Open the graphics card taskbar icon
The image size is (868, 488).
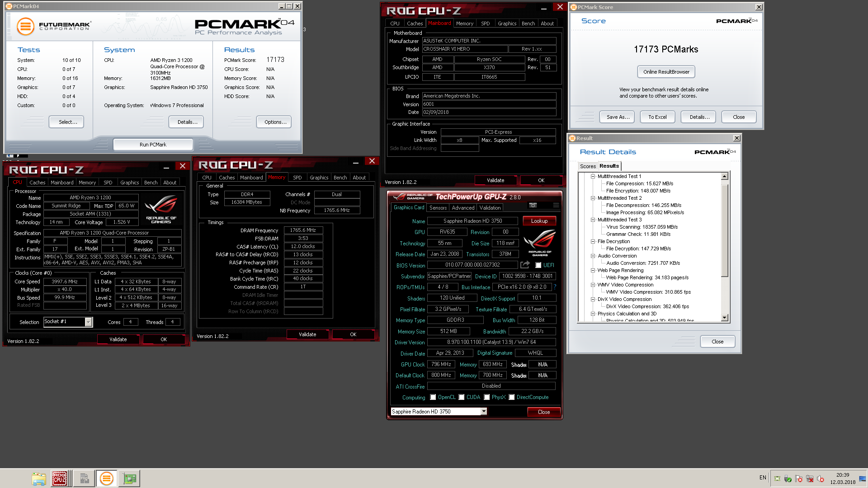tap(129, 479)
